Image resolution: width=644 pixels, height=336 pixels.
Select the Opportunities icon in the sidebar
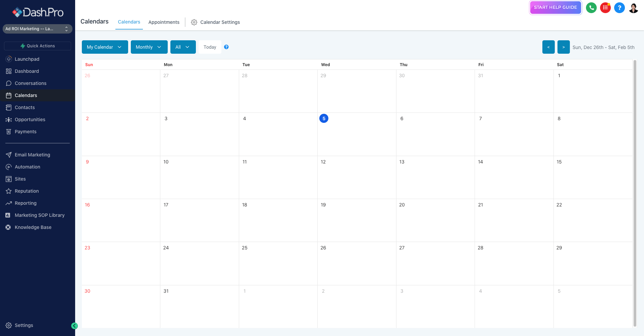[8, 119]
